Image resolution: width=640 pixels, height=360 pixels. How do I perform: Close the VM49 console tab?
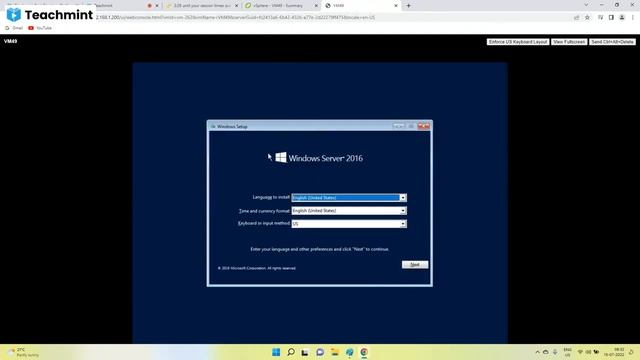pos(396,6)
